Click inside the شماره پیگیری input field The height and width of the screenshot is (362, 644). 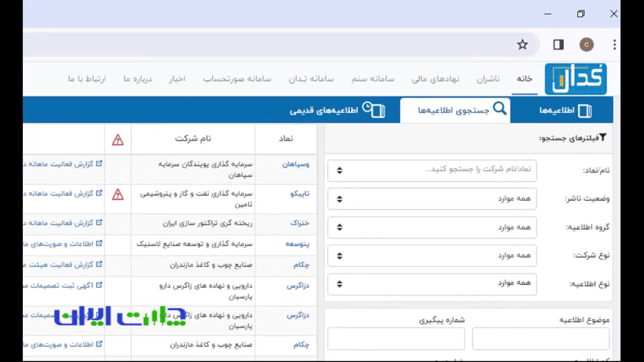396,339
